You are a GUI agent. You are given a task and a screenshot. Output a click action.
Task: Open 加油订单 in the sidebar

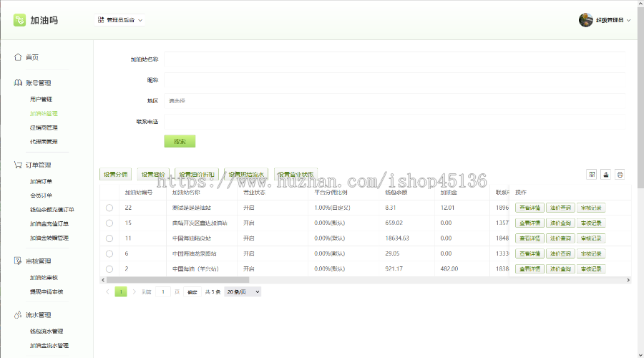pyautogui.click(x=41, y=181)
